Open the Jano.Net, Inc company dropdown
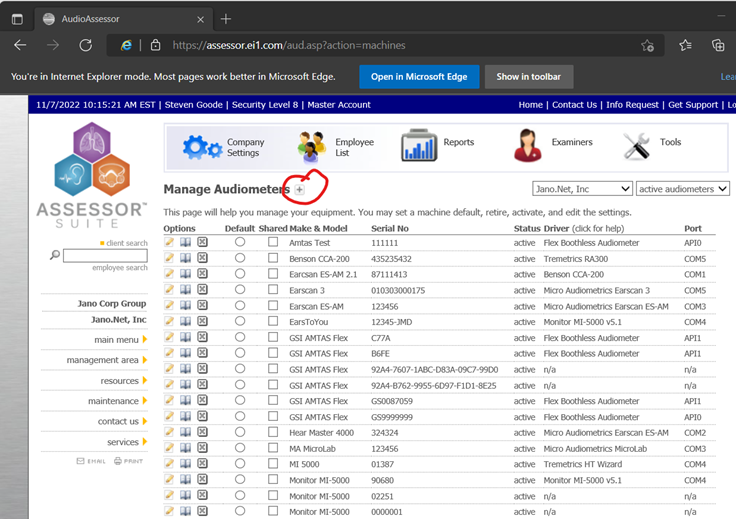This screenshot has height=519, width=736. coord(583,189)
